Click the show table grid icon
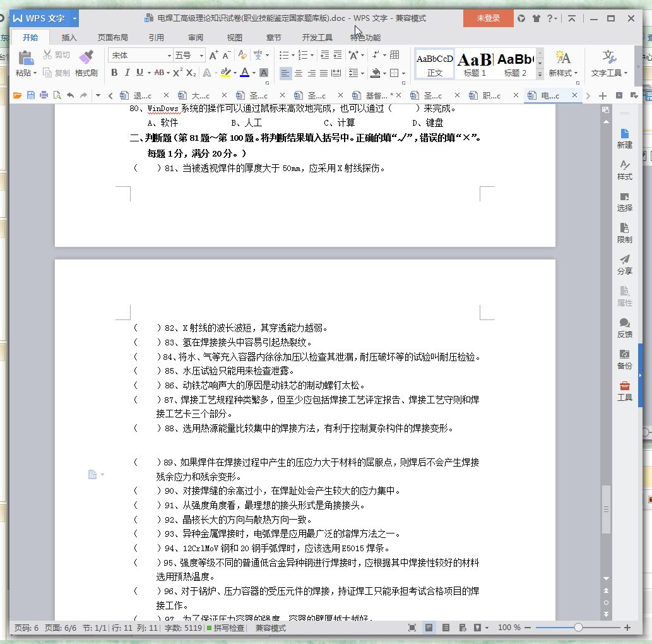Image resolution: width=652 pixels, height=644 pixels. tap(394, 55)
